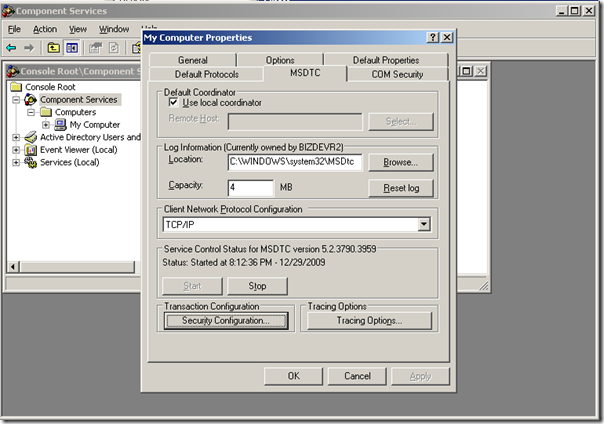Click the Reset log button
The height and width of the screenshot is (424, 604).
click(x=401, y=188)
